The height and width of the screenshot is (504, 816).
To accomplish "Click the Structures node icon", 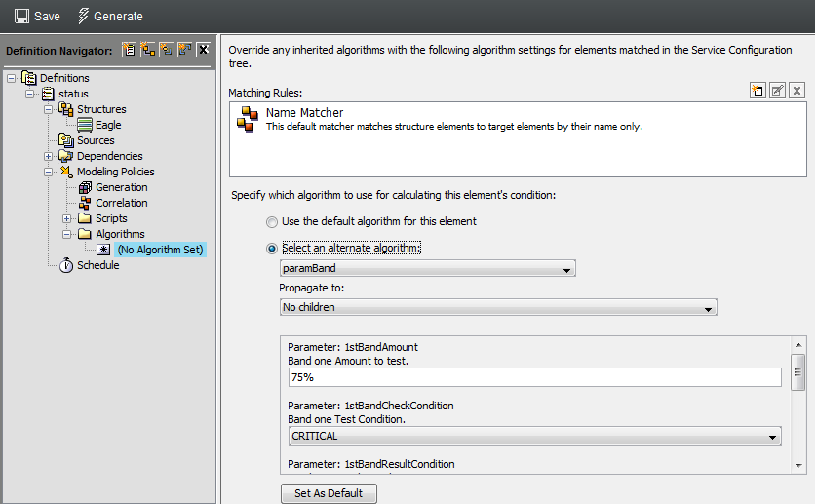I will pos(66,109).
